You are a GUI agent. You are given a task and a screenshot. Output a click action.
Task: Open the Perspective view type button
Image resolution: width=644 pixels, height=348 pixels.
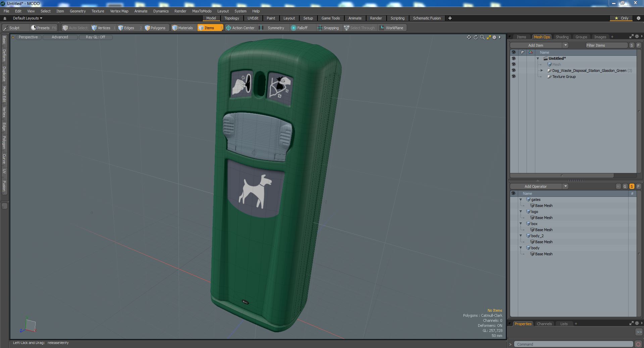tap(28, 37)
